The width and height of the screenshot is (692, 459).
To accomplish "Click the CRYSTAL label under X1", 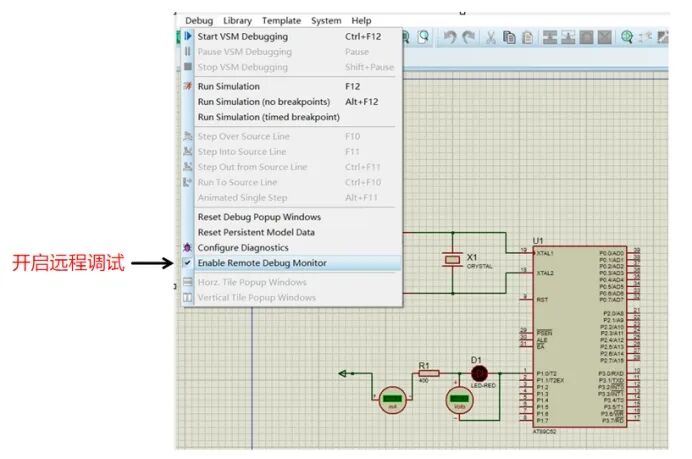I will [x=480, y=267].
